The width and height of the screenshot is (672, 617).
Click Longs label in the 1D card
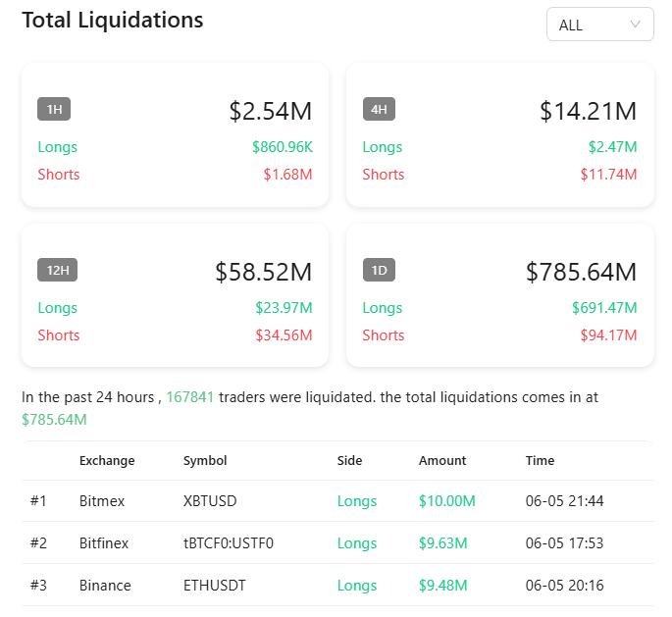pos(383,308)
